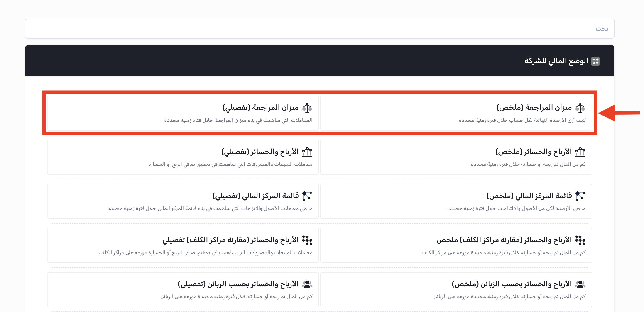
Task: Open قائمة المركز المالي (تفصيلي) report
Action: (x=255, y=196)
